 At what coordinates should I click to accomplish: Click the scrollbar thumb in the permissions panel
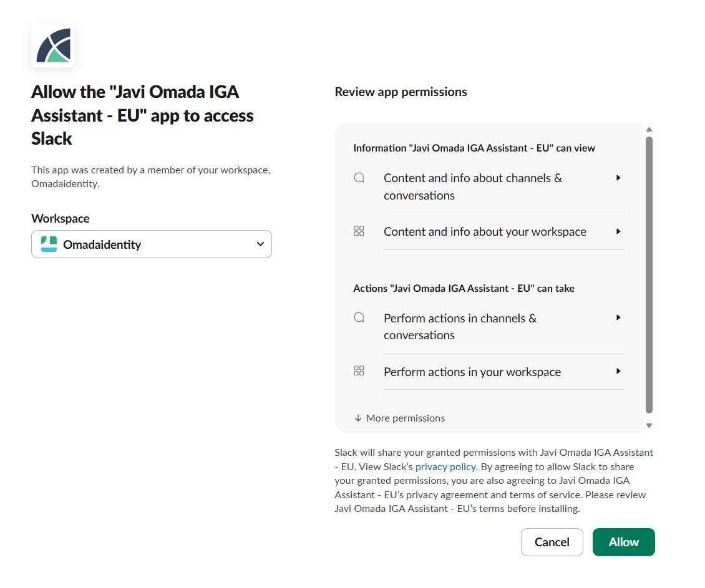(x=649, y=274)
